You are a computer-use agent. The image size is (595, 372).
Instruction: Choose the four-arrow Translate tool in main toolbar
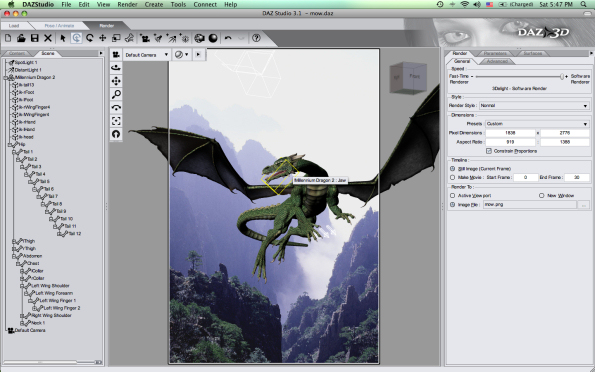click(x=102, y=38)
